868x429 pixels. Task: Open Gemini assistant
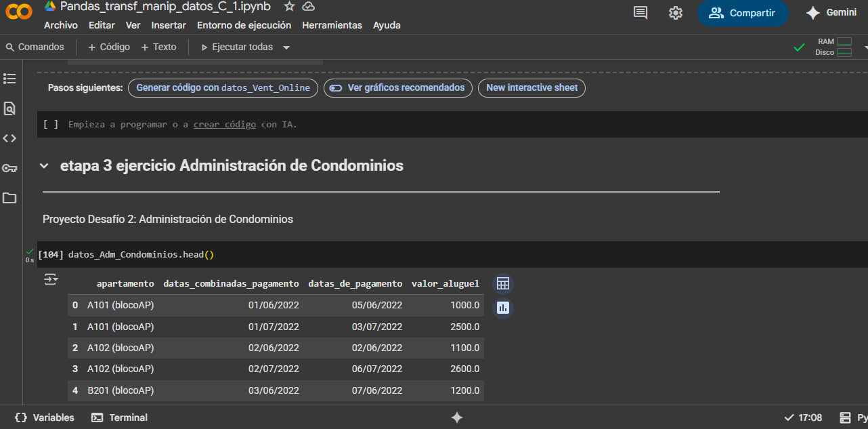pos(831,13)
